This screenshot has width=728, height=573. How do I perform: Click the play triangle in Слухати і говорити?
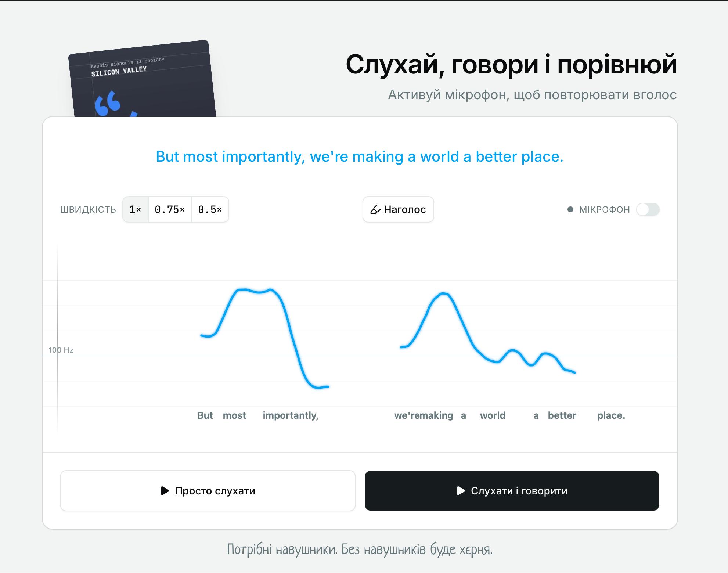pos(461,491)
